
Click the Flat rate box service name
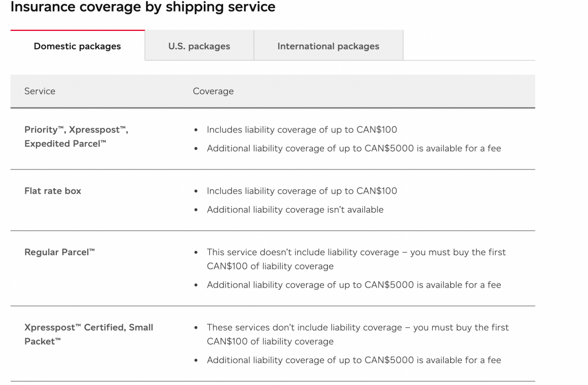(53, 191)
